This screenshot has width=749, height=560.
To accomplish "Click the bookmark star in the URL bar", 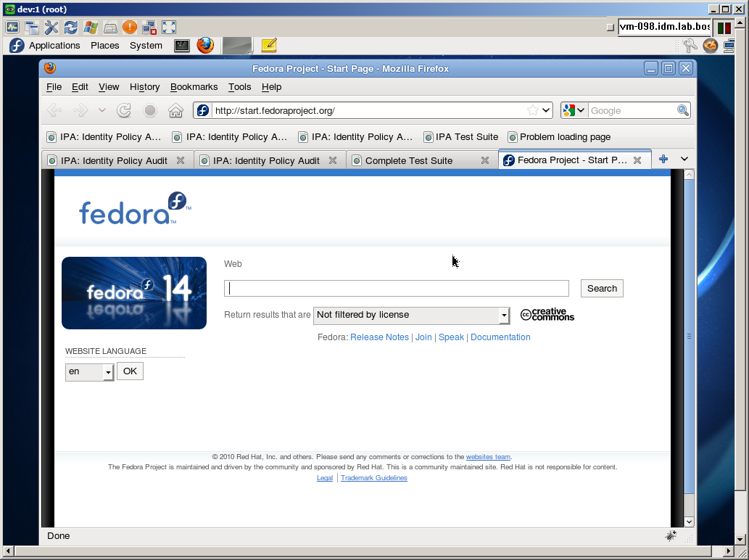I will click(x=533, y=110).
